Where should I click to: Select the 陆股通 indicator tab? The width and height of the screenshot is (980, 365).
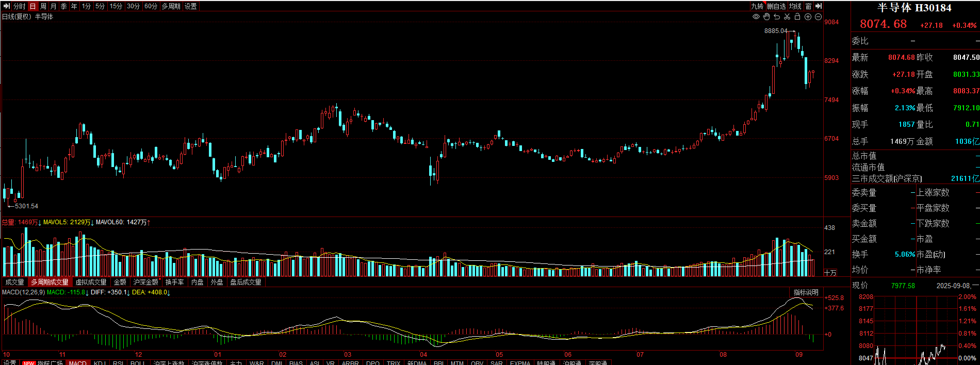(x=546, y=363)
